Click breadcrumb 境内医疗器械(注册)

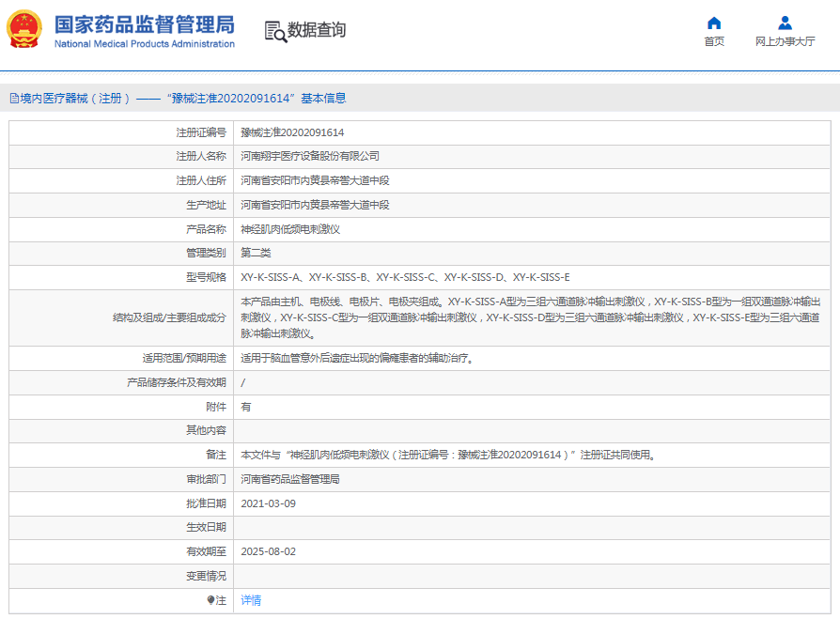pos(75,99)
